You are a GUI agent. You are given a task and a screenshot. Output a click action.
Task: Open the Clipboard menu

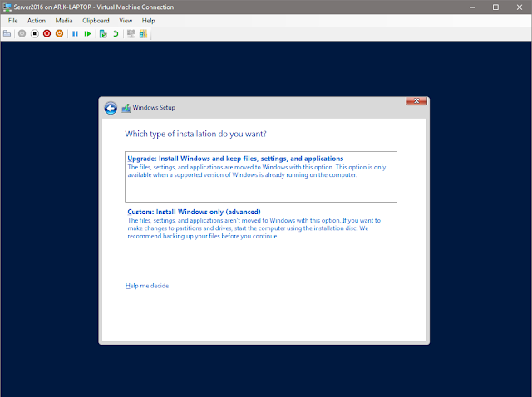(x=96, y=21)
